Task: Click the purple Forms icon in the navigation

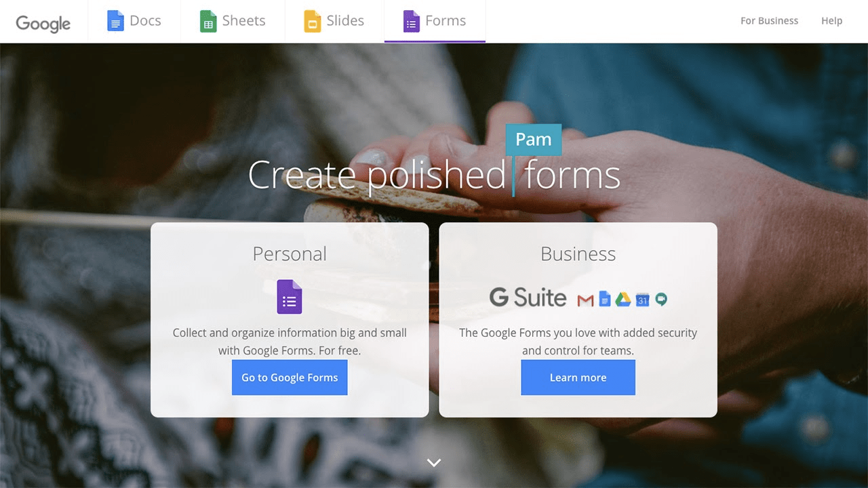Action: (x=411, y=21)
